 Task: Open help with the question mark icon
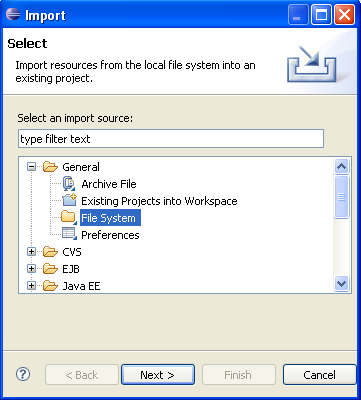23,374
